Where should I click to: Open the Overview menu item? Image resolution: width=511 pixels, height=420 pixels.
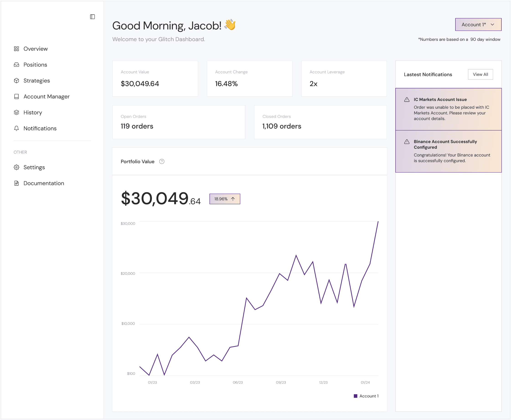point(36,49)
